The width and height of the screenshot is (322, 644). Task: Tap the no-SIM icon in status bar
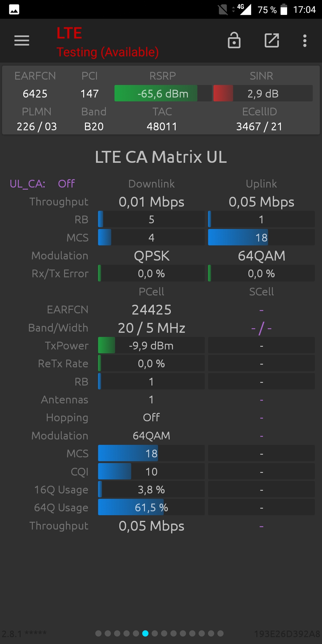click(x=223, y=10)
